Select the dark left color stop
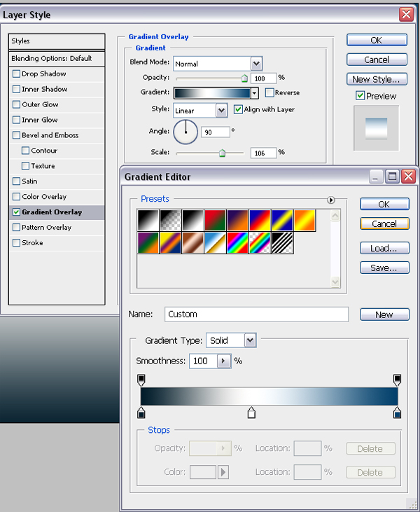Image resolution: width=420 pixels, height=512 pixels. point(141,413)
